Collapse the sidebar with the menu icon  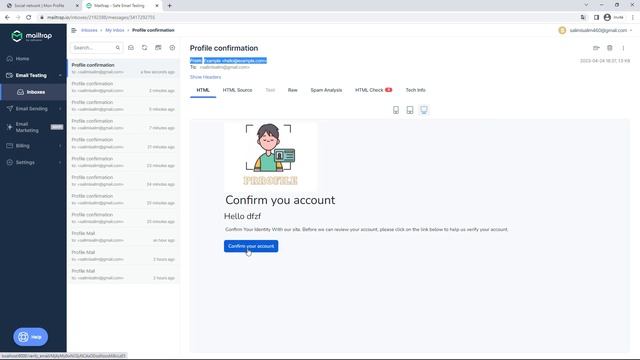(x=74, y=30)
